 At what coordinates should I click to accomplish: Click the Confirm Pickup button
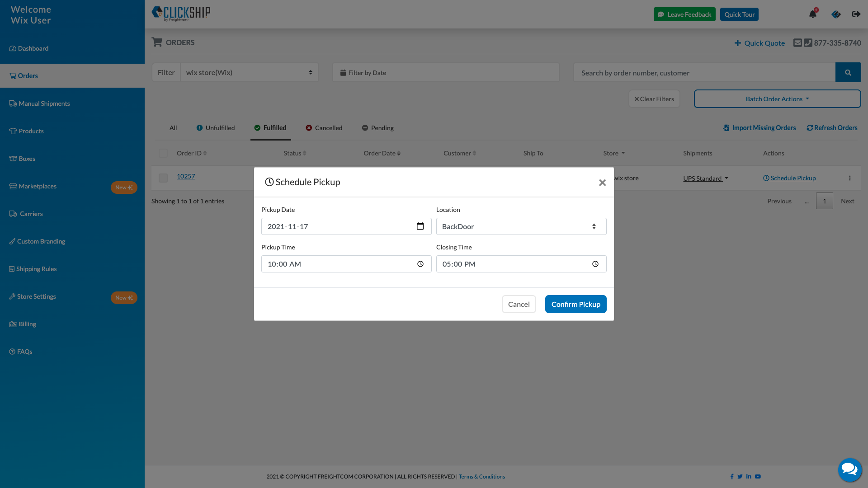click(x=576, y=304)
